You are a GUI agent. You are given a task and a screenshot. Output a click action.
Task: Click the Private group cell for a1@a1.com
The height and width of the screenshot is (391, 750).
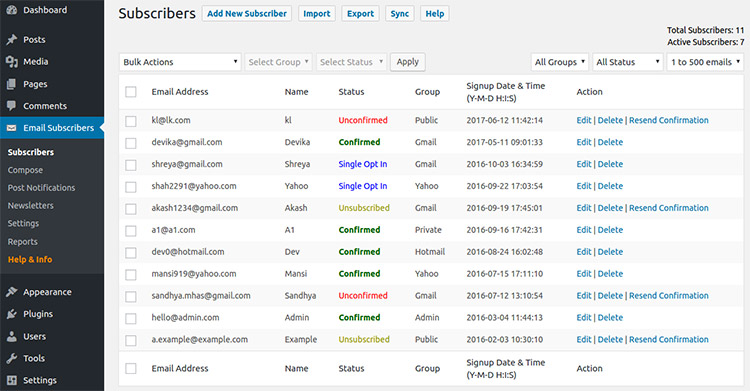(x=428, y=230)
